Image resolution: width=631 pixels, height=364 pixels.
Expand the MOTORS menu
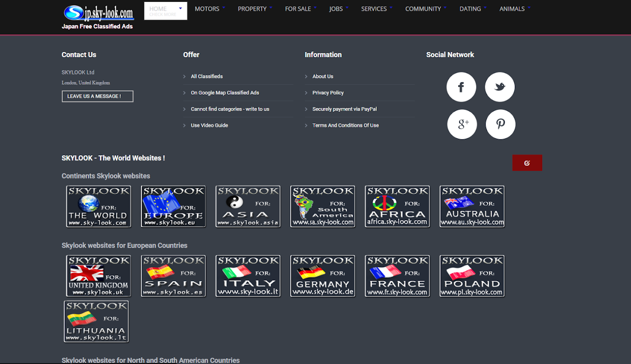(210, 9)
